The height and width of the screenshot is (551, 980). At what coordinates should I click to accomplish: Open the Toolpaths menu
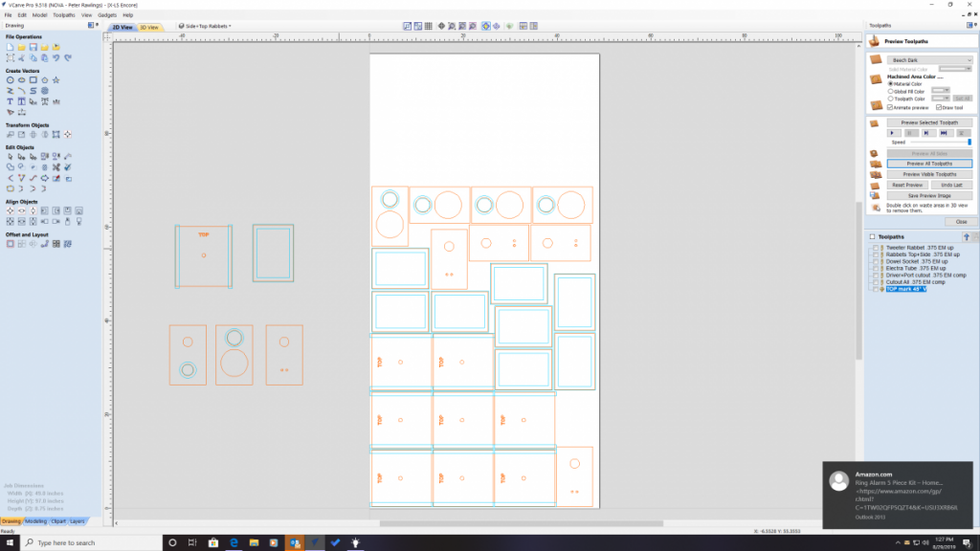[x=64, y=15]
